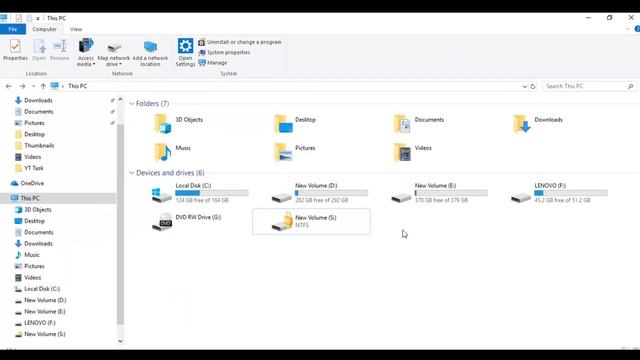Select New Volume (E:) drive

point(439,193)
